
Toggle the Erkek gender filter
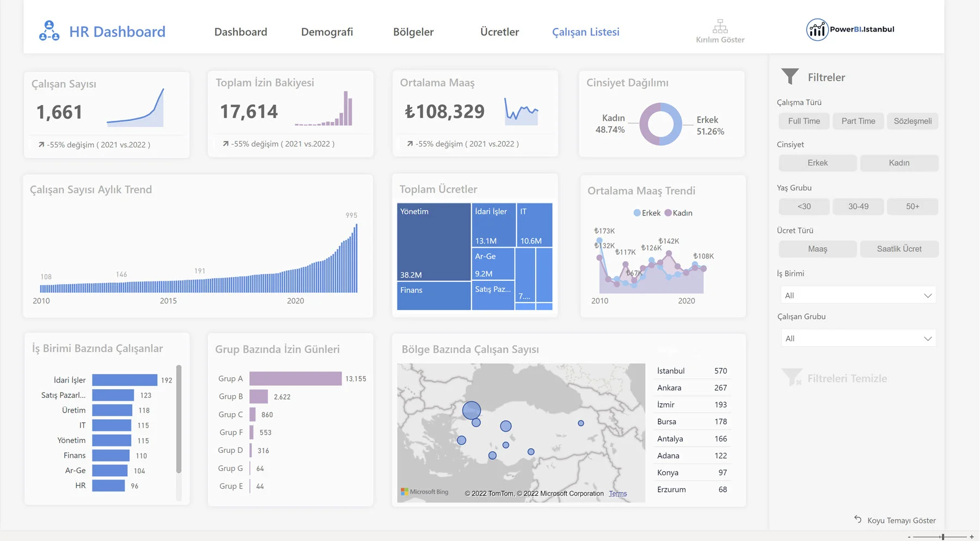pyautogui.click(x=817, y=163)
